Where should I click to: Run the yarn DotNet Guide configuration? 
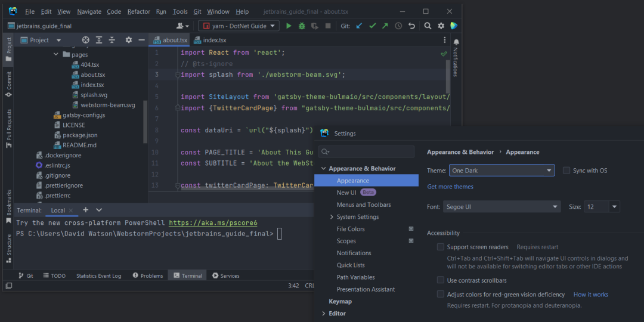(x=289, y=26)
